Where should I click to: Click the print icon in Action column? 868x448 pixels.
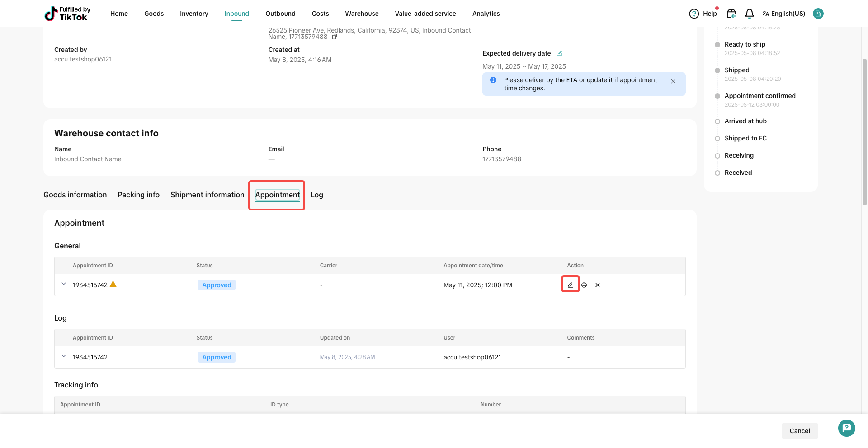pyautogui.click(x=584, y=285)
